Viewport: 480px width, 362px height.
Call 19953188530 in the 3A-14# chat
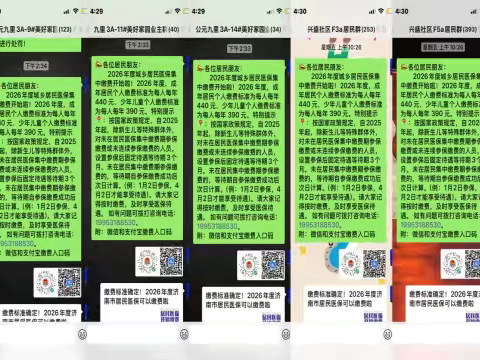(x=217, y=226)
